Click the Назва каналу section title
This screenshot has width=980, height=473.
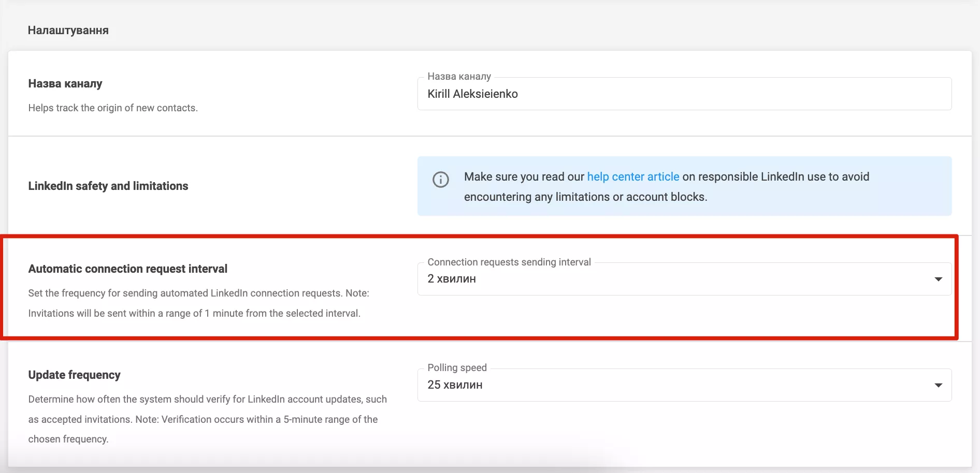click(x=65, y=83)
